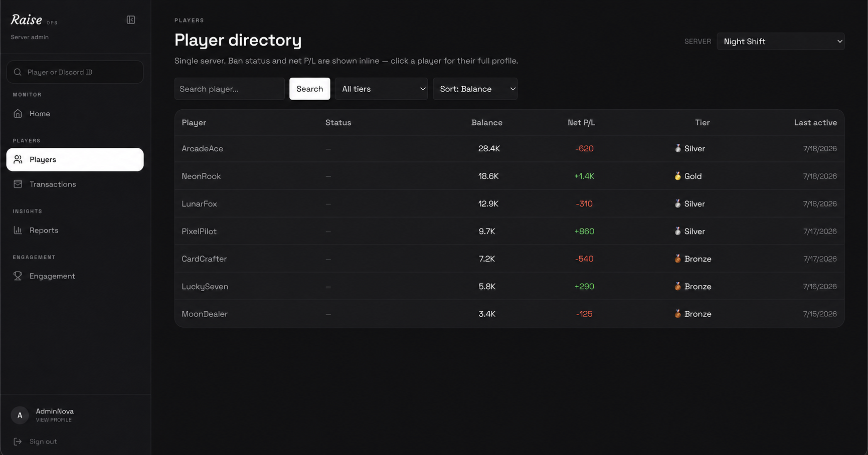This screenshot has height=455, width=868.
Task: Click the bronze medal icon for CardCrafter
Action: point(677,259)
